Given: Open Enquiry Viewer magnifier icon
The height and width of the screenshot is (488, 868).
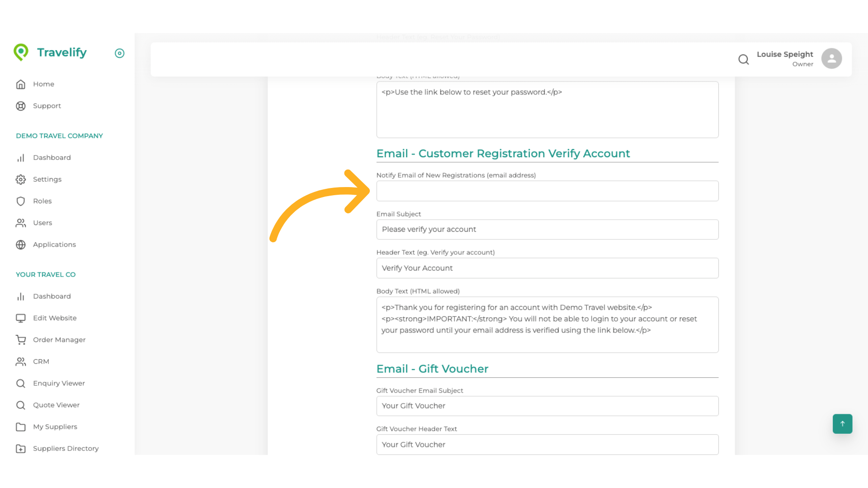Looking at the screenshot, I should 21,383.
